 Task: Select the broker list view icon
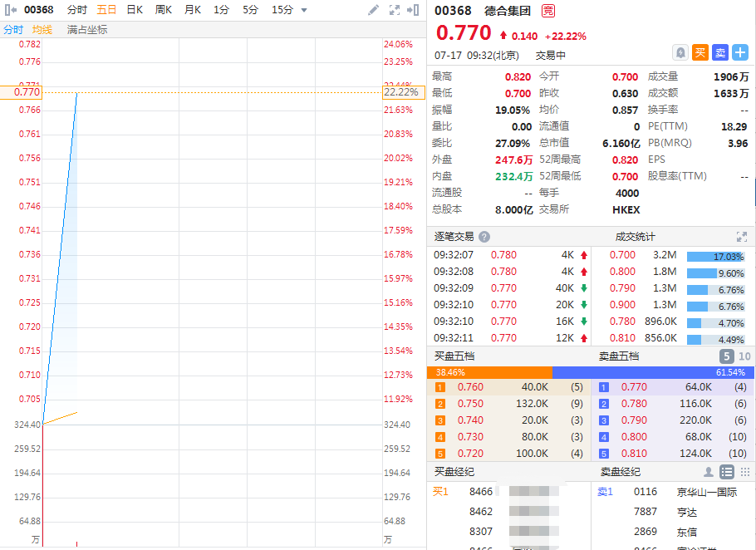(727, 472)
